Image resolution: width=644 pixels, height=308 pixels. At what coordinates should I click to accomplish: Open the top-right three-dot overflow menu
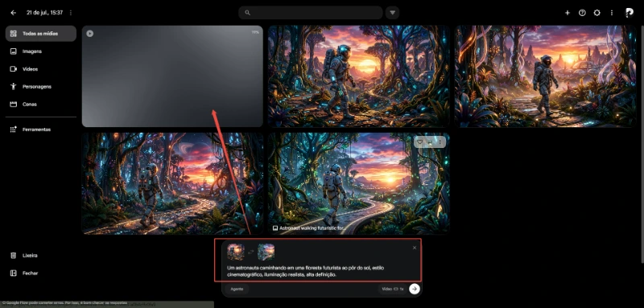tap(612, 13)
